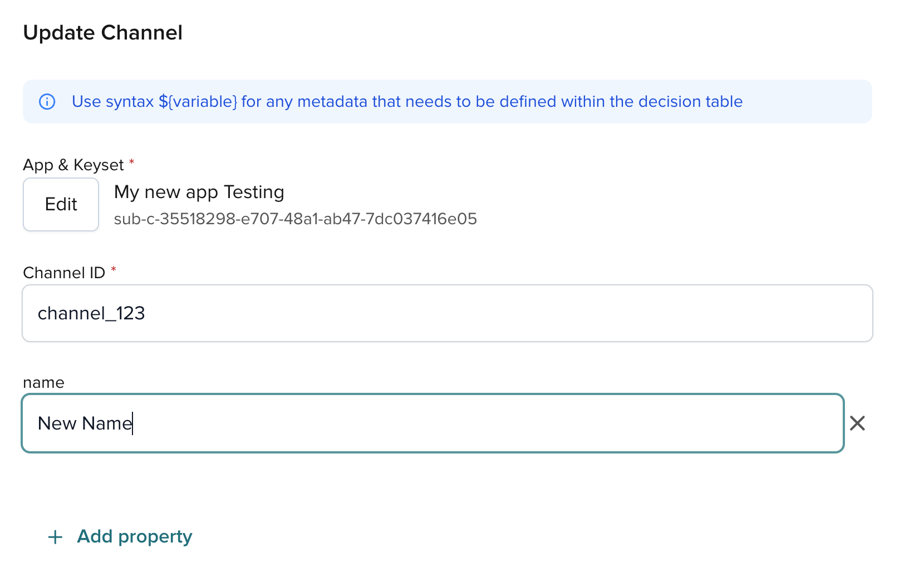Select the circled information symbol
The image size is (924, 582).
(x=47, y=101)
